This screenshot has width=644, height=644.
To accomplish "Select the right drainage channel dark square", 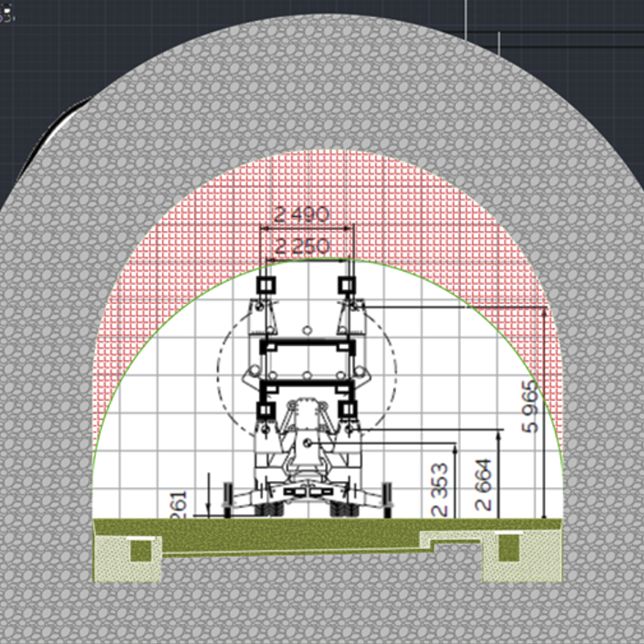I will click(x=508, y=547).
